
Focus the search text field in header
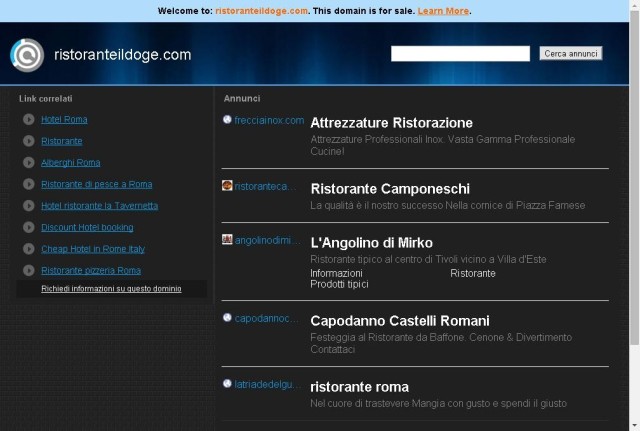(x=460, y=53)
